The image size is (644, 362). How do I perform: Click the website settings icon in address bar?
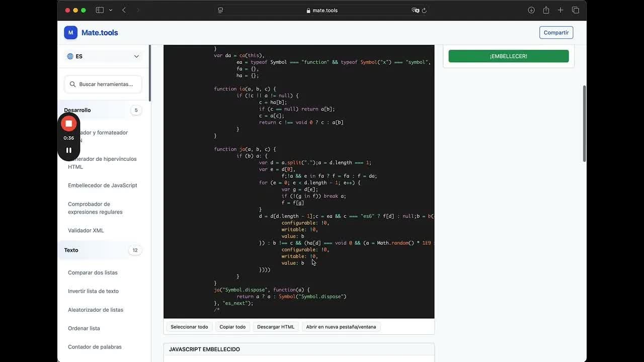[x=220, y=10]
